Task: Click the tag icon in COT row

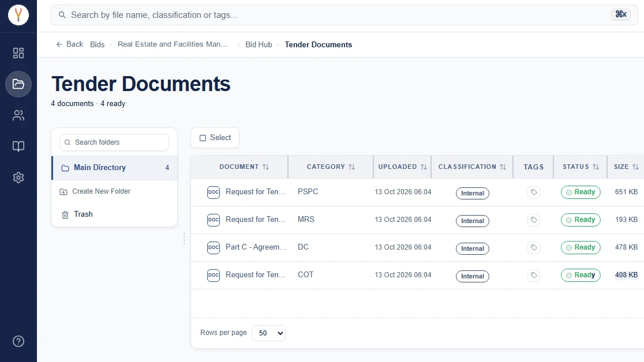Action: pyautogui.click(x=534, y=276)
